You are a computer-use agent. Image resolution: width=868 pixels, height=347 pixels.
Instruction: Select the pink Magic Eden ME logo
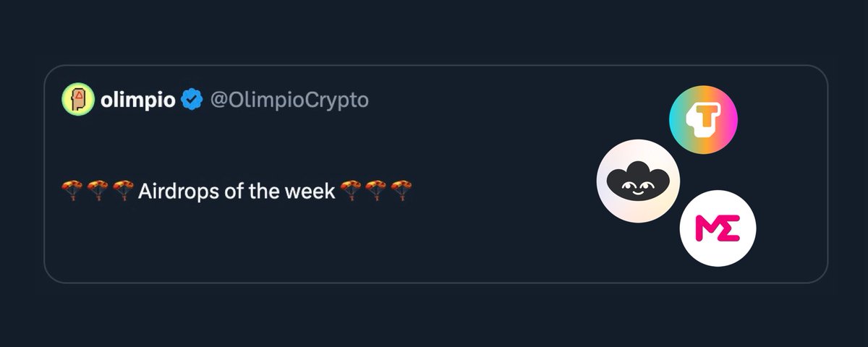[718, 228]
